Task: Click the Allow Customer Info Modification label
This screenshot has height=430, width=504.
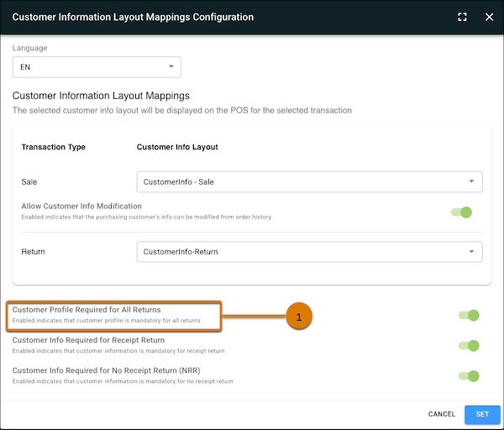Action: click(81, 206)
